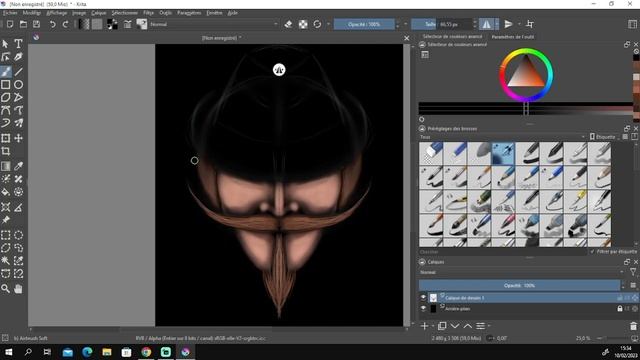Add a new layer with the plus button
Image resolution: width=640 pixels, height=360 pixels.
coord(424,326)
